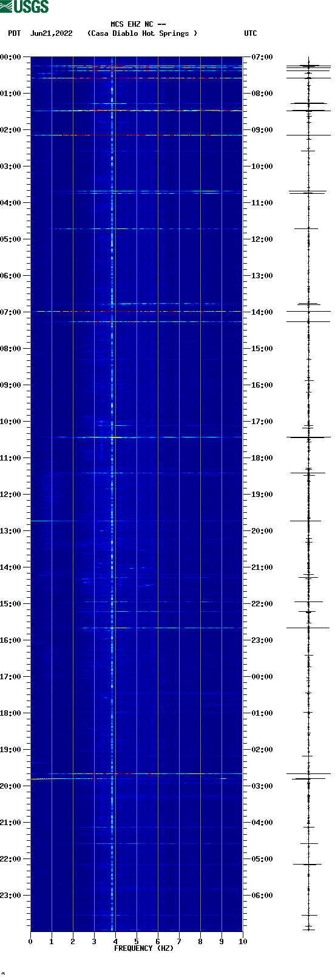Click frequency axis tick '4'
Image resolution: width=335 pixels, height=980 pixels.
coord(115,942)
